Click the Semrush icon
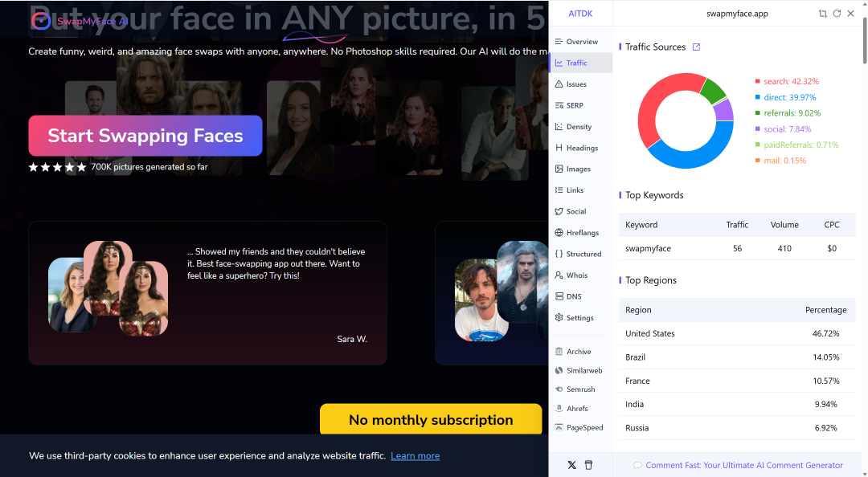 [x=559, y=389]
